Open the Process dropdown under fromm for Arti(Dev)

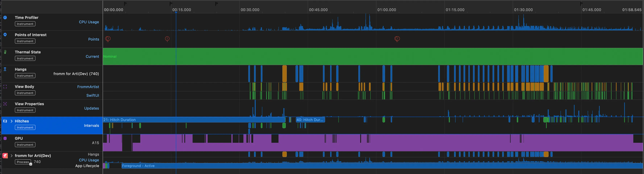pos(31,164)
